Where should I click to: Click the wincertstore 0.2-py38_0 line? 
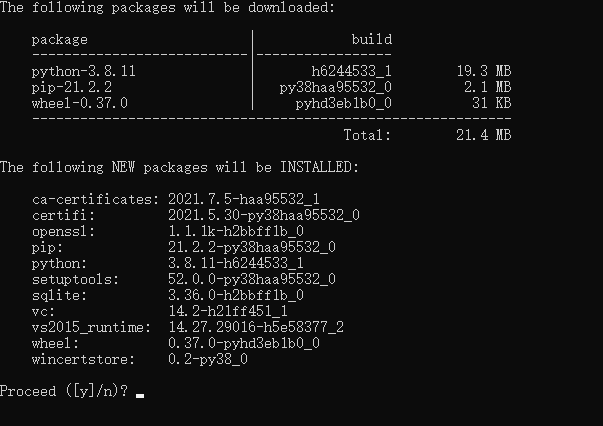[x=140, y=359]
